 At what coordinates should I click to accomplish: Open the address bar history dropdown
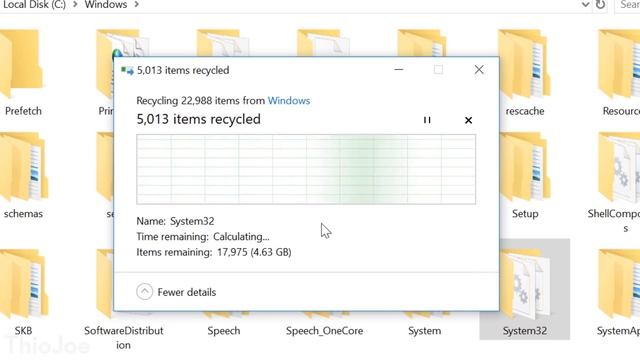(585, 5)
